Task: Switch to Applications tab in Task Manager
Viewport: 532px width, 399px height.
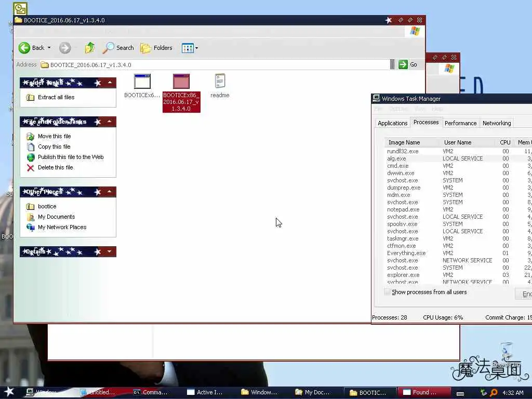Action: [393, 123]
